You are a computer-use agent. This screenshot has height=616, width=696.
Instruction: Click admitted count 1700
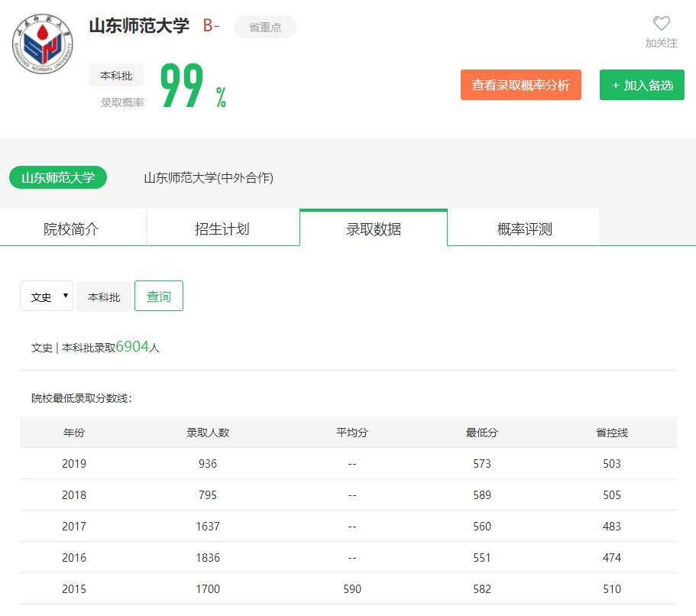pyautogui.click(x=208, y=589)
